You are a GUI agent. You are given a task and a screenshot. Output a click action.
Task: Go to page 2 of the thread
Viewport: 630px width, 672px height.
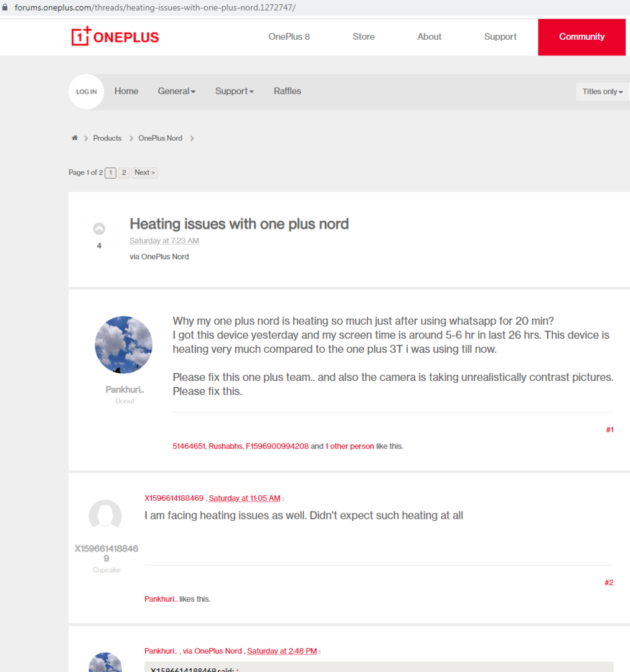click(124, 173)
